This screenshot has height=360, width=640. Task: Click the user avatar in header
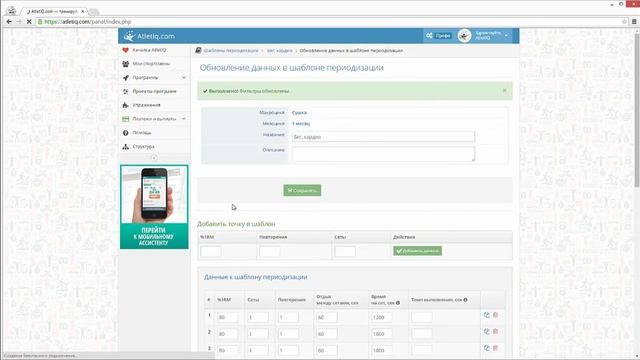pyautogui.click(x=464, y=36)
